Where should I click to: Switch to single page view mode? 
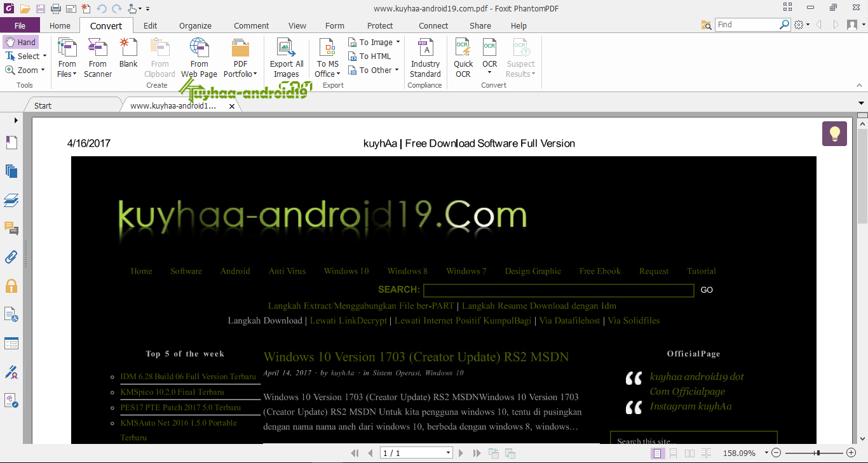(658, 453)
